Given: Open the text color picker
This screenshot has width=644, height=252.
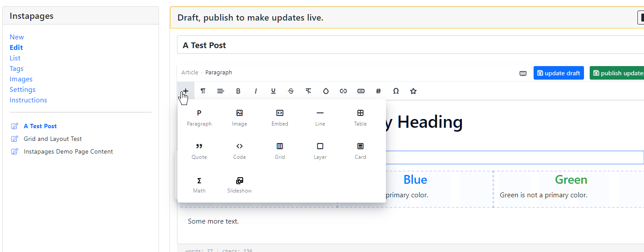Looking at the screenshot, I should 326,91.
